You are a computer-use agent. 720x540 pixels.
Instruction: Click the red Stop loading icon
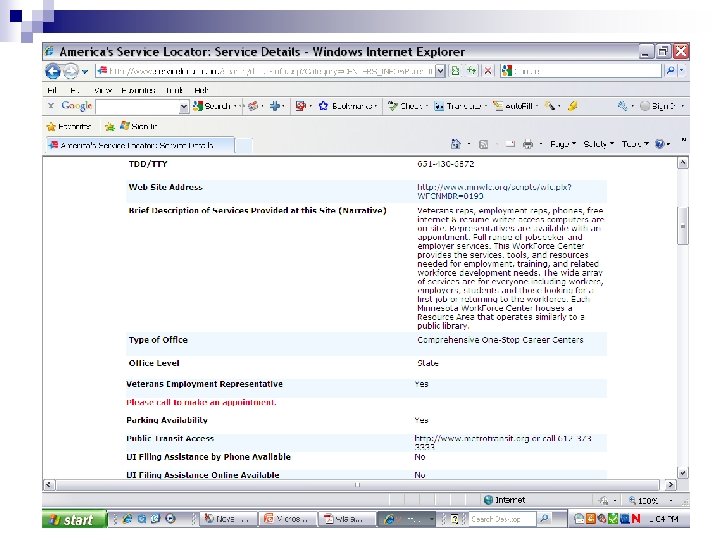488,71
